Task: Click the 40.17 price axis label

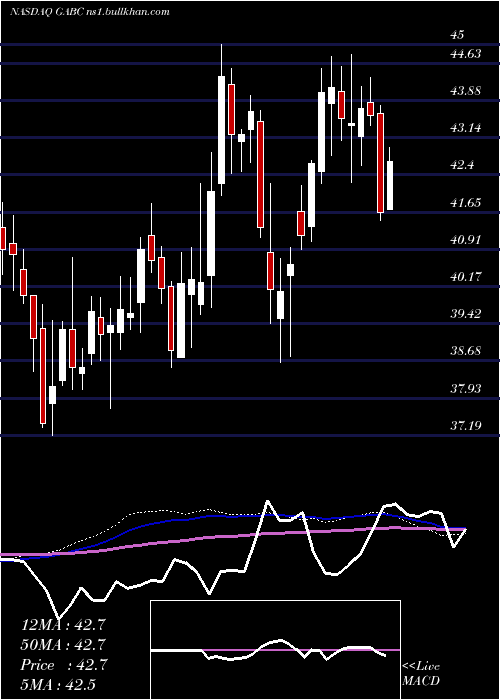Action: click(466, 277)
